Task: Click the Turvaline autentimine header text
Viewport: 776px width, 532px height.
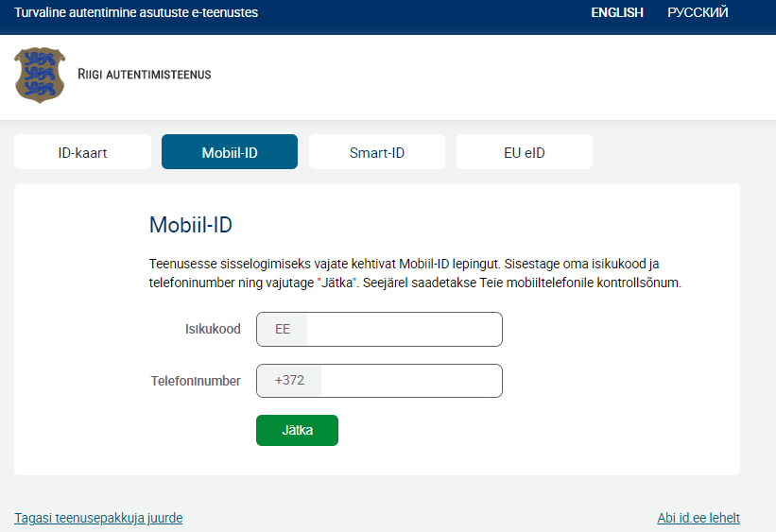Action: (x=136, y=12)
